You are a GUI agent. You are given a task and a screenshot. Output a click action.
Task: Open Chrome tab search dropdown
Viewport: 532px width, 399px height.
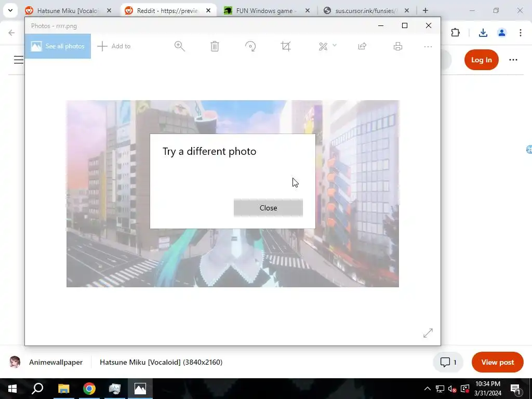(x=10, y=10)
